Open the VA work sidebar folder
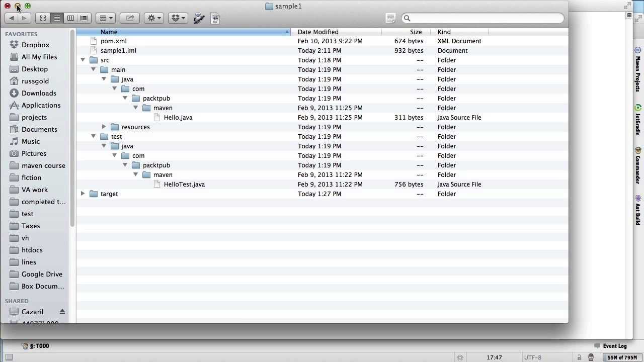 pos(35,190)
